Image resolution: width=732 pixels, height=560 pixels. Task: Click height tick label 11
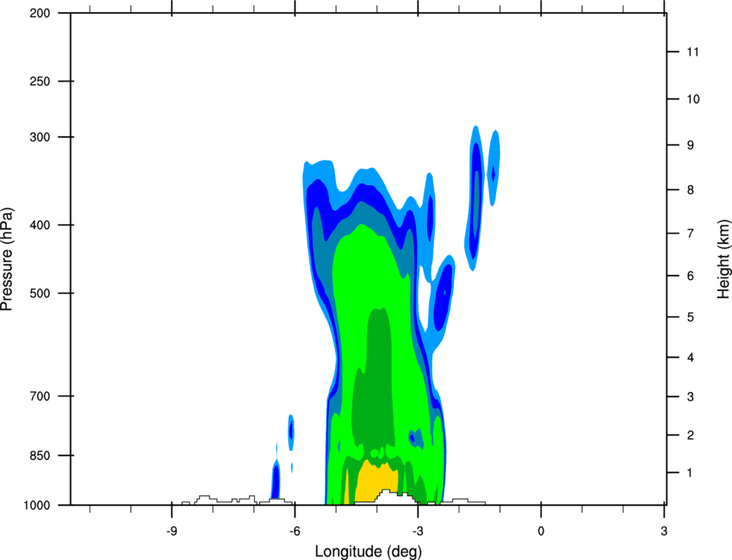[x=692, y=52]
